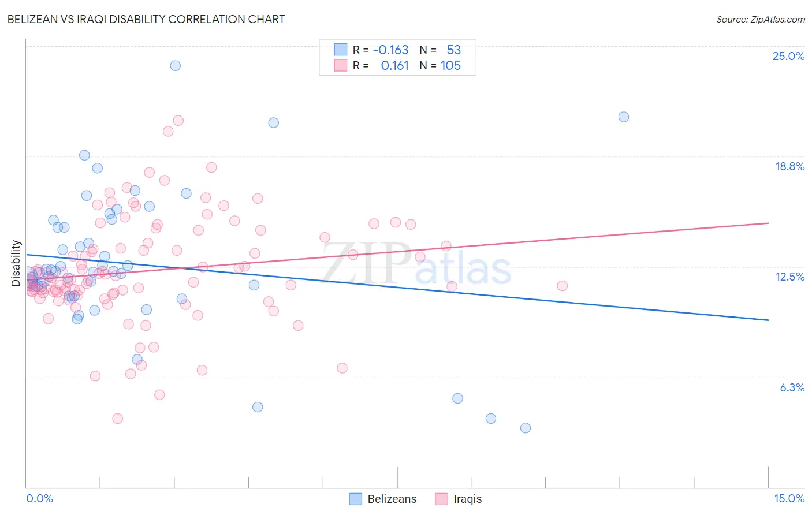Click the 0.0% x-axis label
The image size is (812, 515).
point(39,498)
